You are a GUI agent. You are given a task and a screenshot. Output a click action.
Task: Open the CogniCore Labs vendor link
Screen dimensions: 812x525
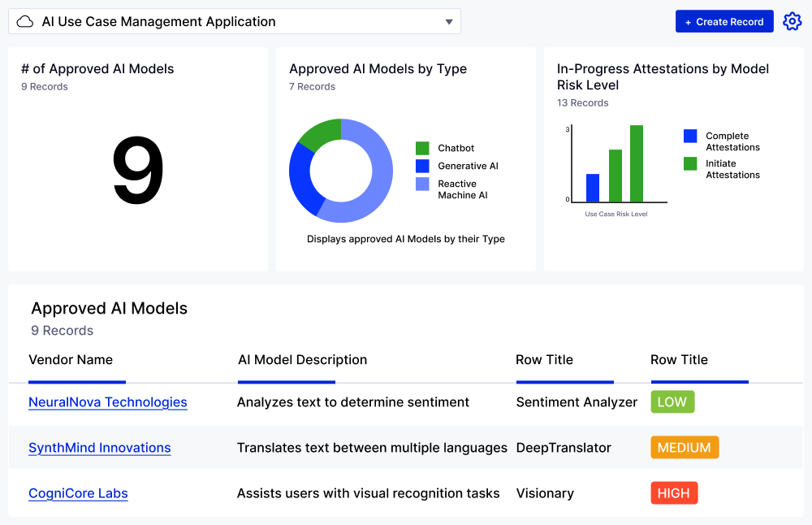tap(78, 493)
